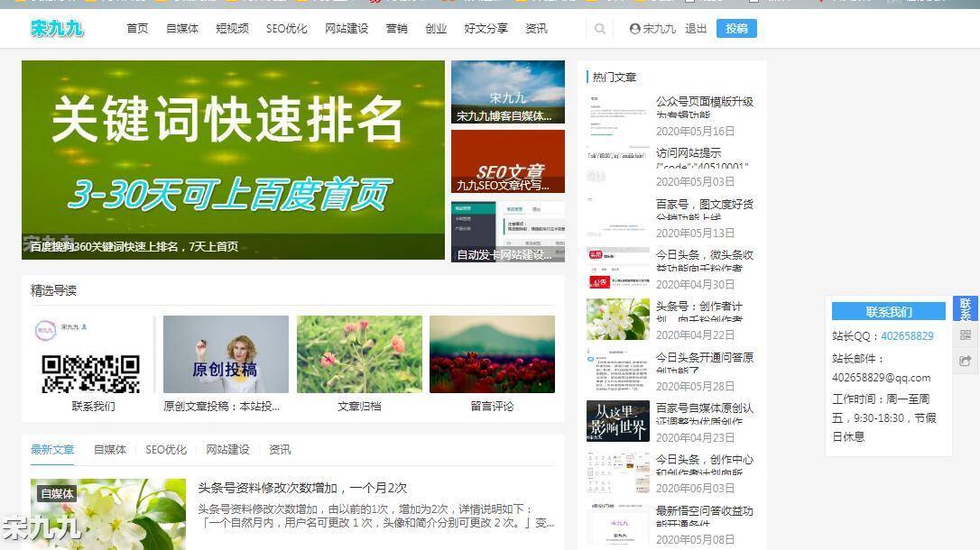Click the search magnifier icon
The height and width of the screenshot is (550, 980).
(600, 29)
